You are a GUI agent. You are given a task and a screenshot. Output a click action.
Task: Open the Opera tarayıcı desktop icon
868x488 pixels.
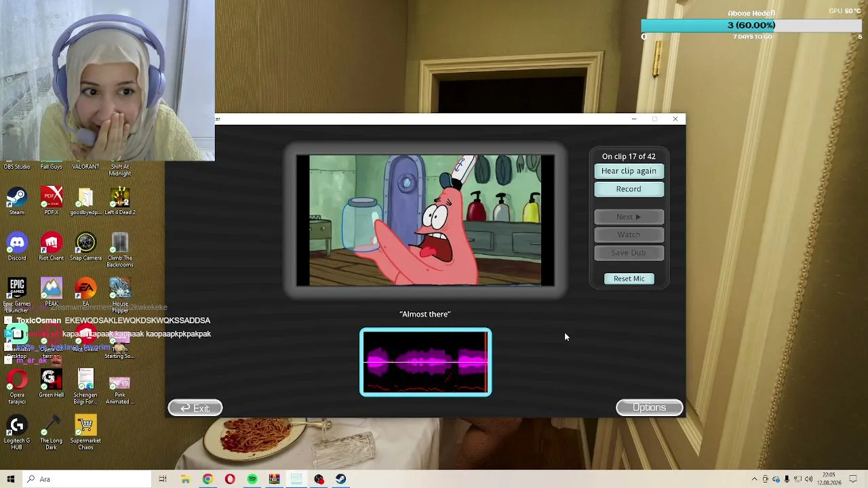tap(17, 387)
